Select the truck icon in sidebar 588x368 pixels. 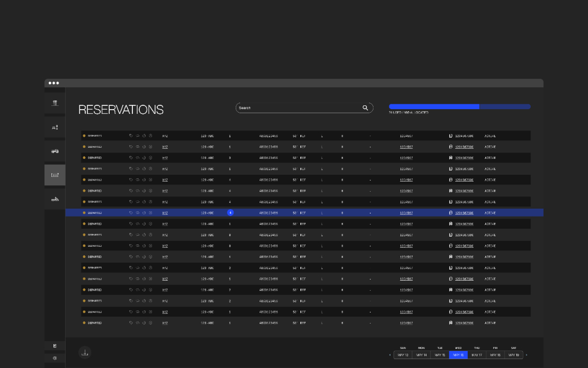pyautogui.click(x=55, y=151)
